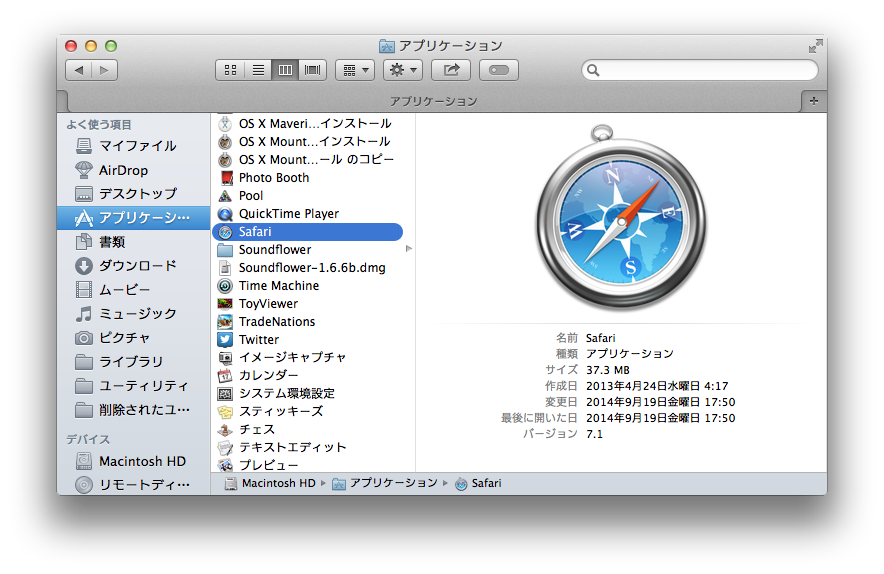Select Time Machine in the list

[x=278, y=286]
